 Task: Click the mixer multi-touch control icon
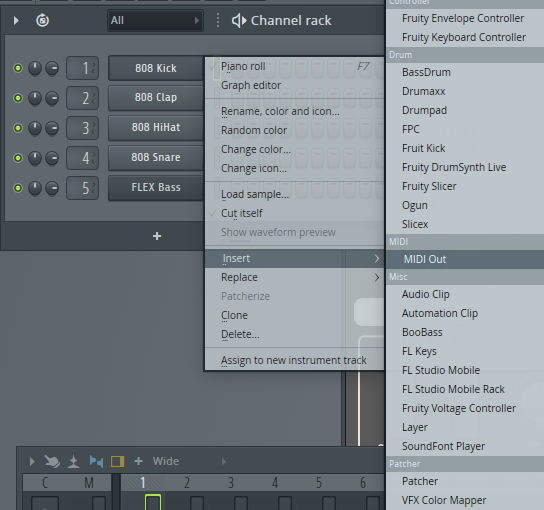coord(52,461)
